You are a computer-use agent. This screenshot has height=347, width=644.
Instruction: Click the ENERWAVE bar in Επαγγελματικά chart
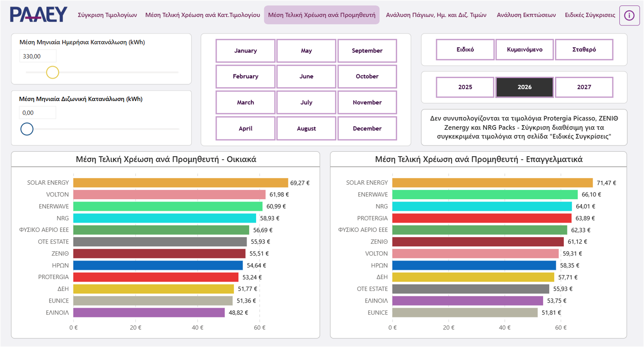(485, 194)
